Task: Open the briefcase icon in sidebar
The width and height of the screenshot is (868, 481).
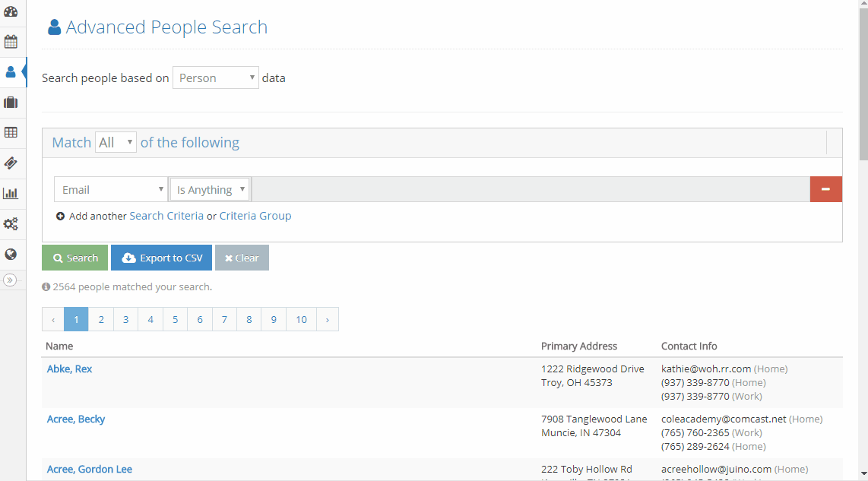Action: coord(11,103)
